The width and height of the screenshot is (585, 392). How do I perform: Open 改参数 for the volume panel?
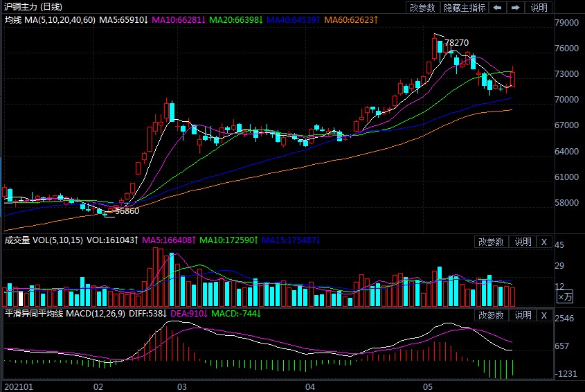pos(491,242)
